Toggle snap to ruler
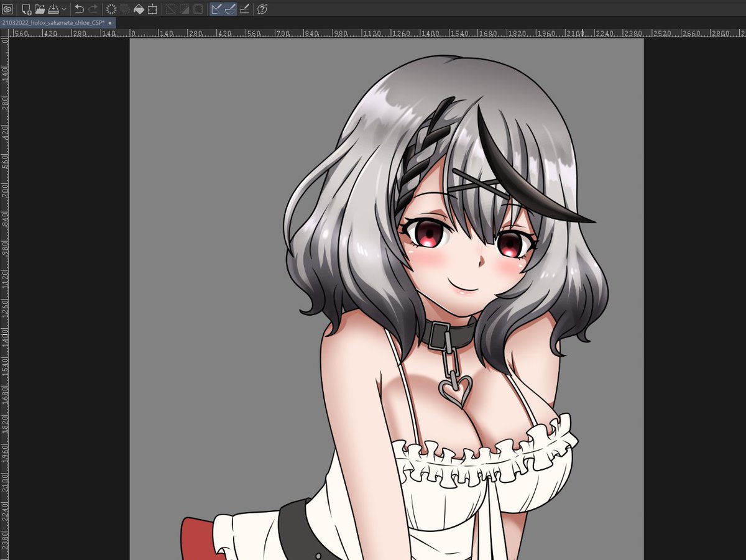 point(216,9)
